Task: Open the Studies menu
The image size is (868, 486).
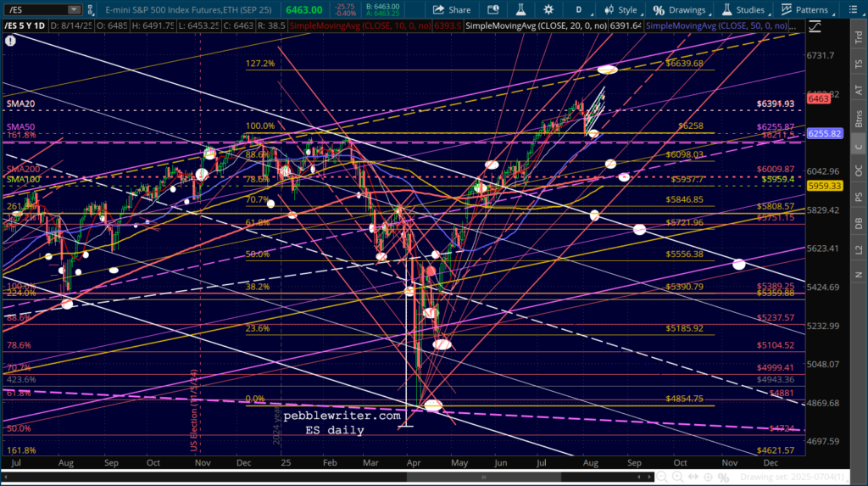Action: tap(743, 10)
